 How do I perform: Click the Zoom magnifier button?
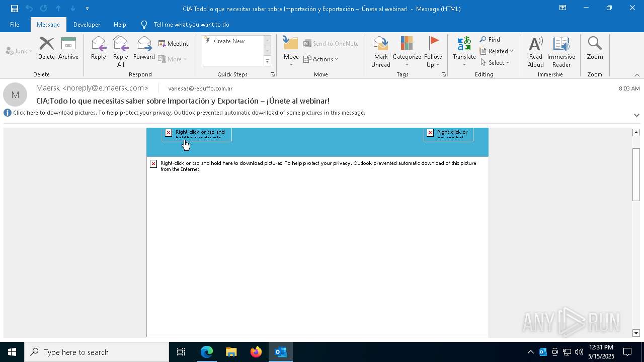click(595, 49)
